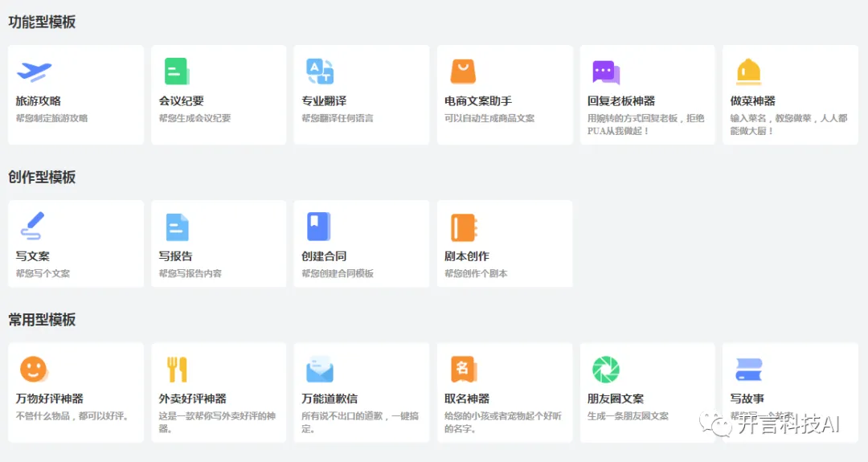Click the description 不管什么物品，都可以好评。

72,416
